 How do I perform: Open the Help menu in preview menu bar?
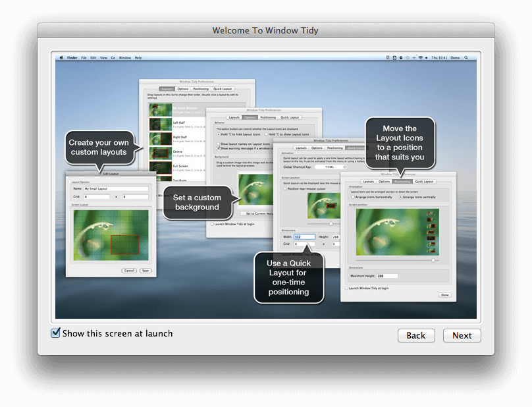138,58
